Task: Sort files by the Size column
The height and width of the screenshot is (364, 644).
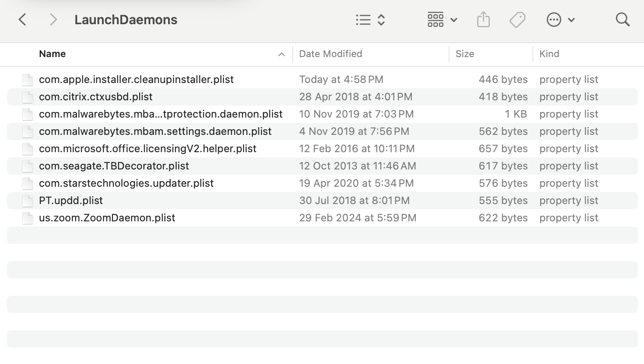Action: (465, 54)
